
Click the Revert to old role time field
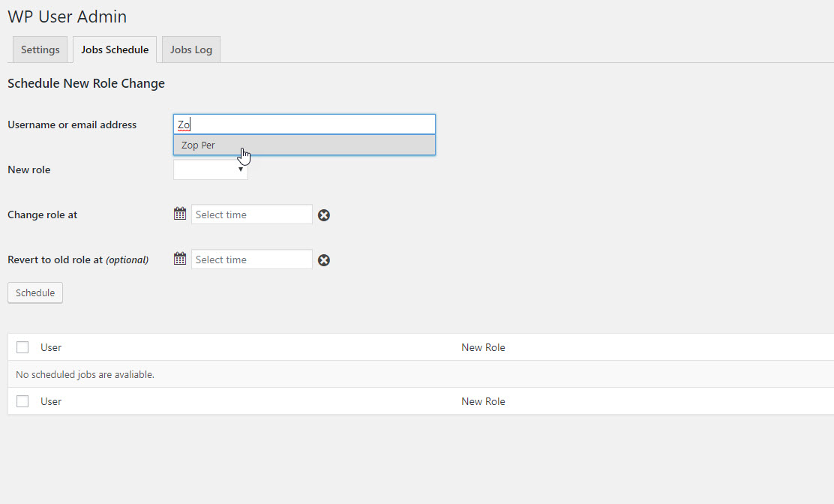click(x=252, y=259)
